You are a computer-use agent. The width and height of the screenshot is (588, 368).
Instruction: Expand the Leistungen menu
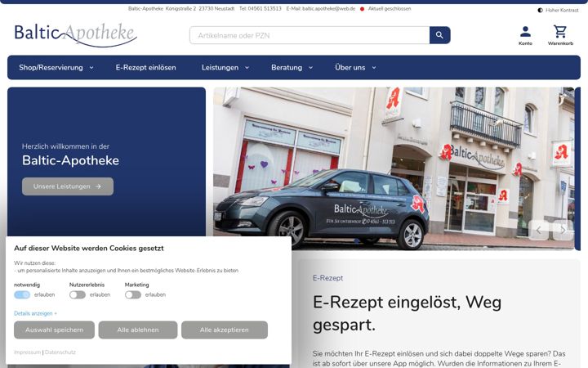(x=225, y=68)
